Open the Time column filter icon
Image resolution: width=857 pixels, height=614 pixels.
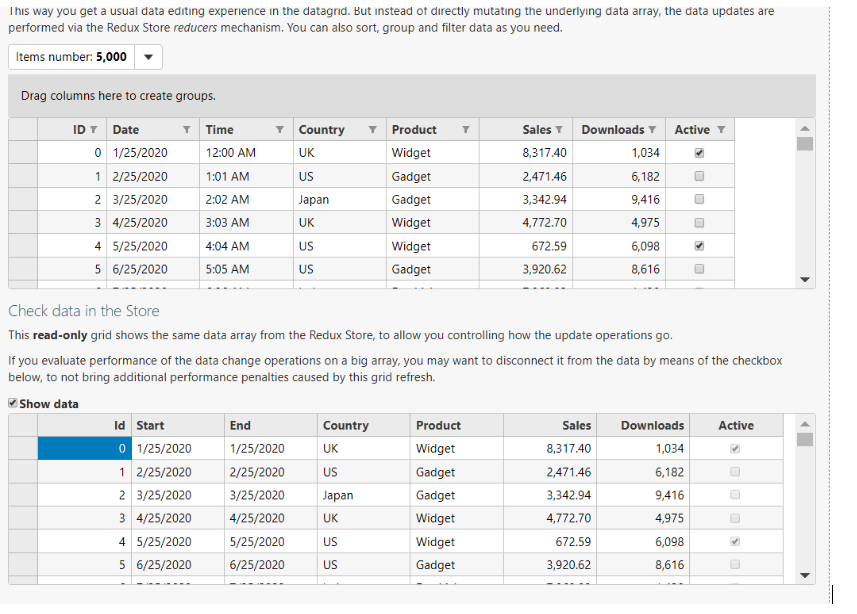pyautogui.click(x=279, y=130)
